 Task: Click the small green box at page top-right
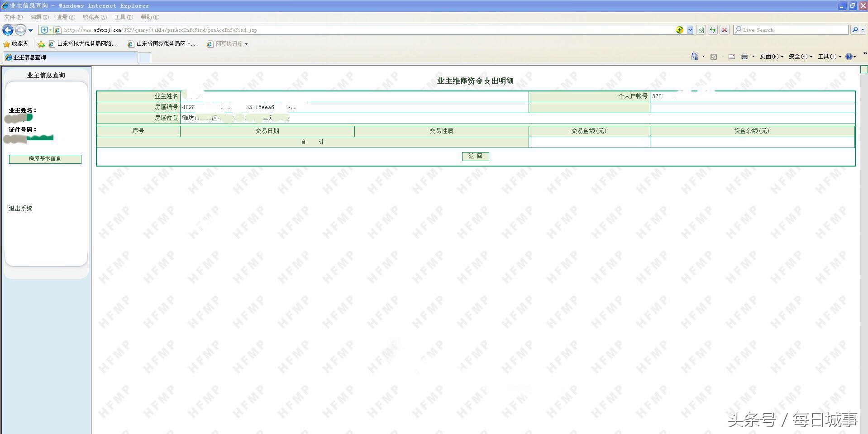pos(864,69)
